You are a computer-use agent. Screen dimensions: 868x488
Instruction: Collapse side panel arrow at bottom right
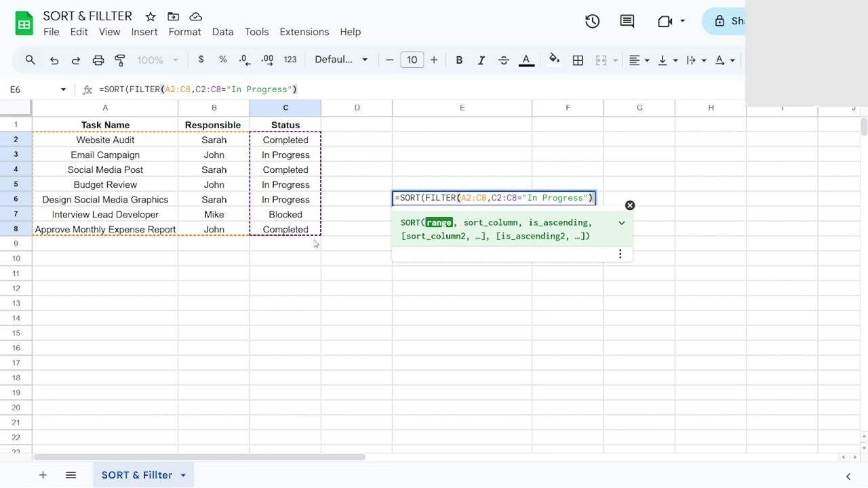pyautogui.click(x=848, y=476)
